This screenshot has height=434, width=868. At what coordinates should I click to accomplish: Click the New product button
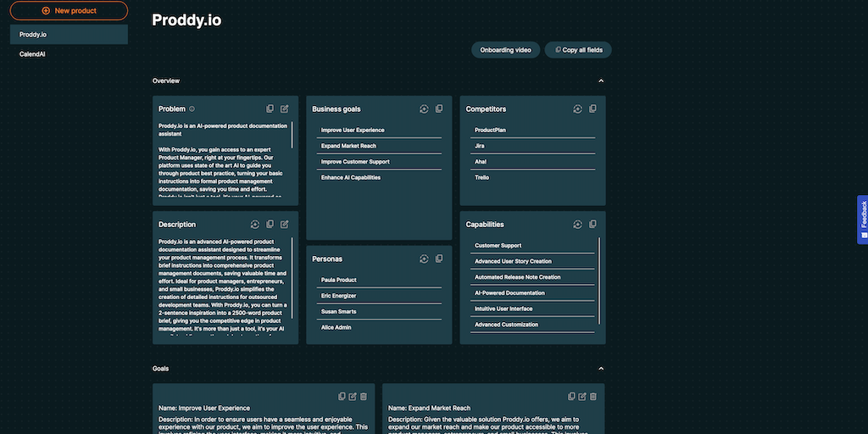69,11
